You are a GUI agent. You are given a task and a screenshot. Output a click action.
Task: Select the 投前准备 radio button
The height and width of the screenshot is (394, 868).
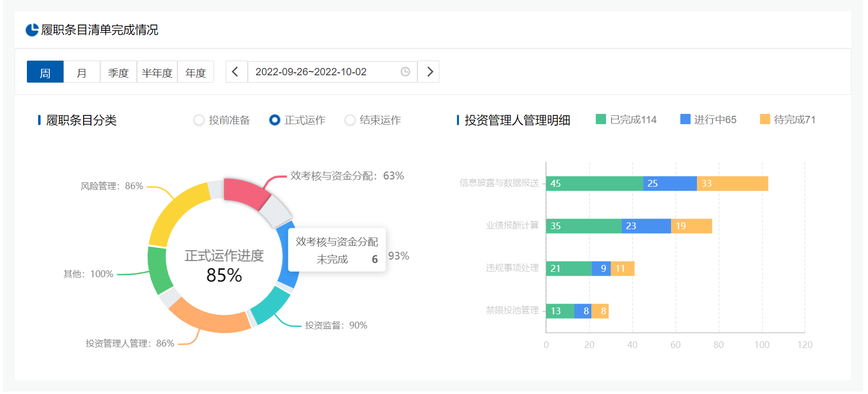pyautogui.click(x=199, y=120)
